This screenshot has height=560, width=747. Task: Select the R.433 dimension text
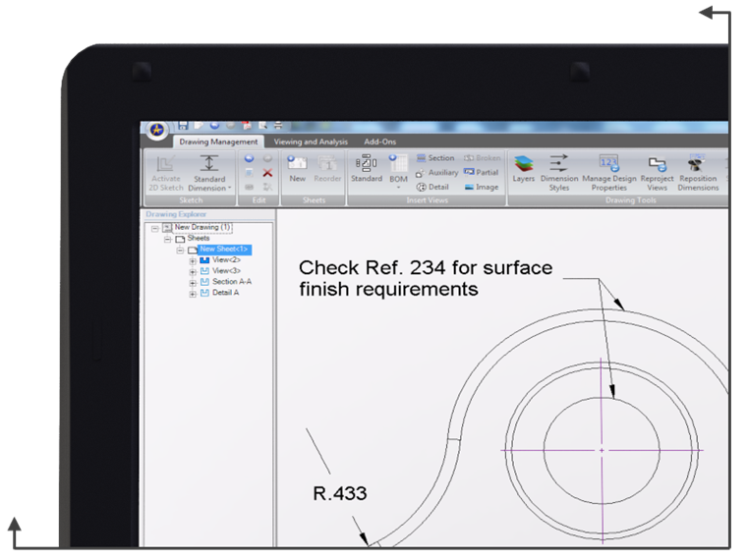(x=340, y=493)
